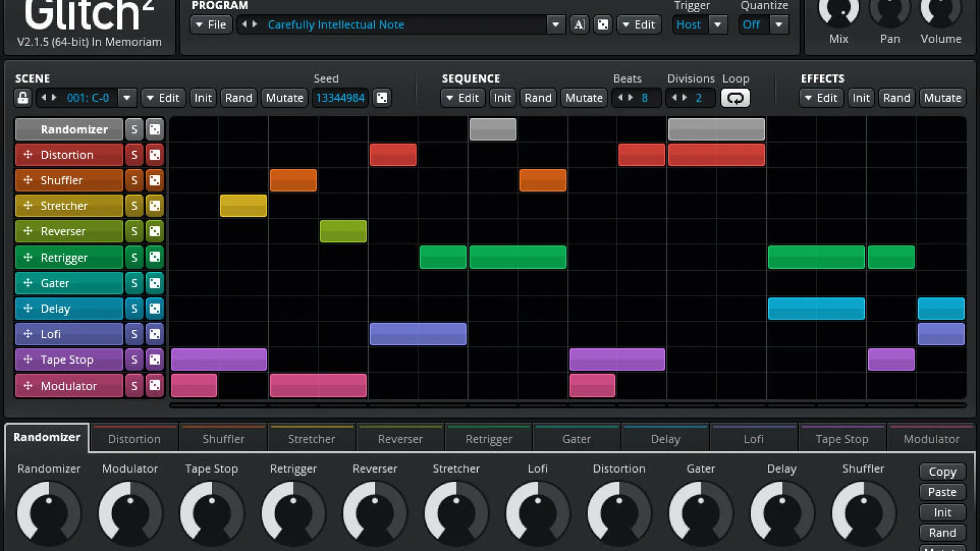
Task: Click the Tape Stop move handle icon
Action: [x=28, y=359]
